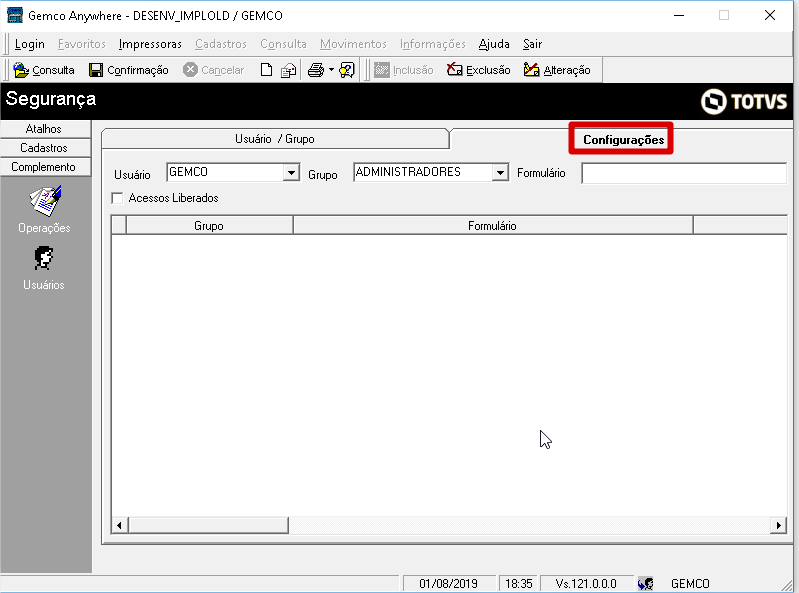
Task: Click the Grupo column header
Action: (x=209, y=225)
